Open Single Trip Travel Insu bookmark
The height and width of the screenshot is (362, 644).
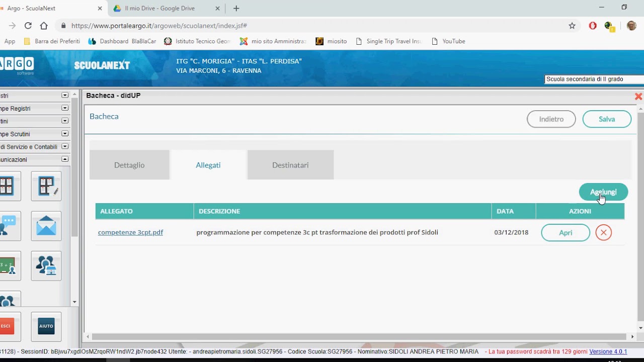pos(389,41)
